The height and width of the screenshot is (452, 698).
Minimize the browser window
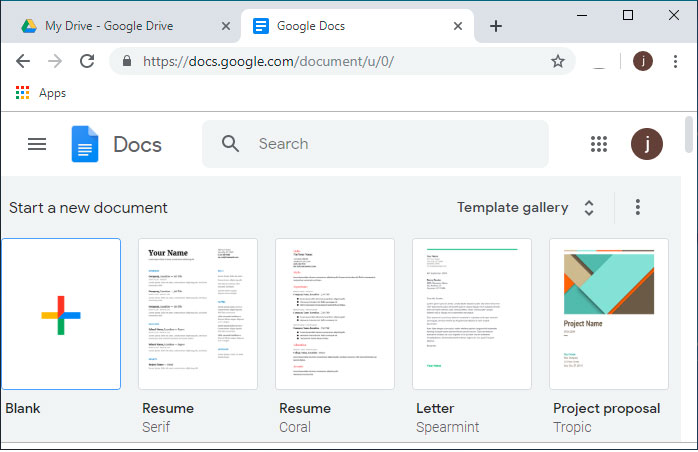(582, 15)
